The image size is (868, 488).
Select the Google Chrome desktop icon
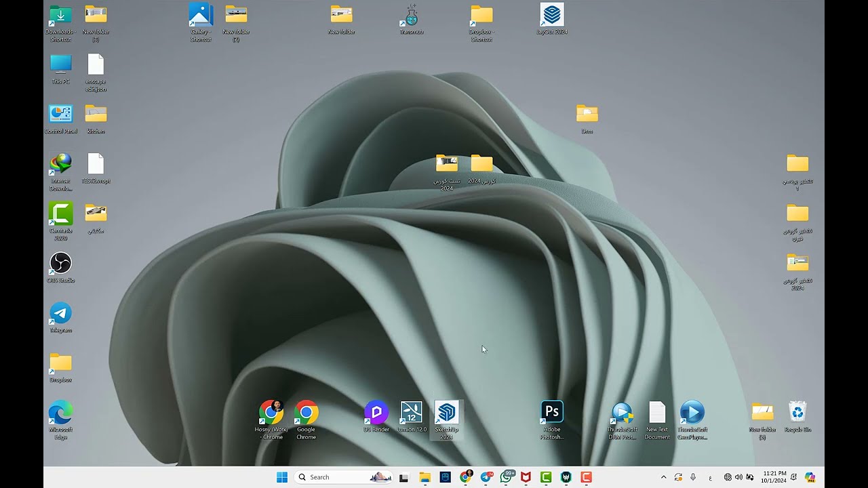(x=306, y=420)
